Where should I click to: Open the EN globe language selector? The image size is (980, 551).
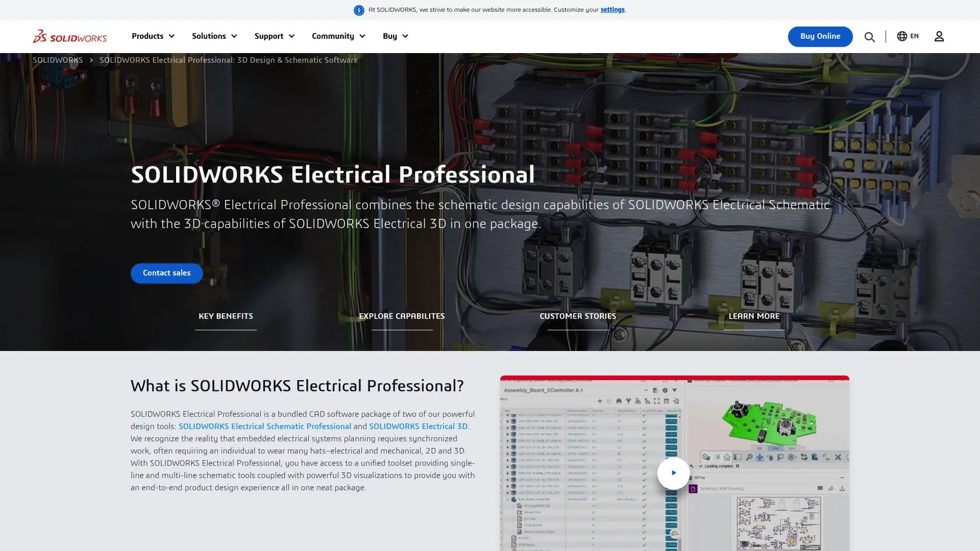(x=908, y=36)
